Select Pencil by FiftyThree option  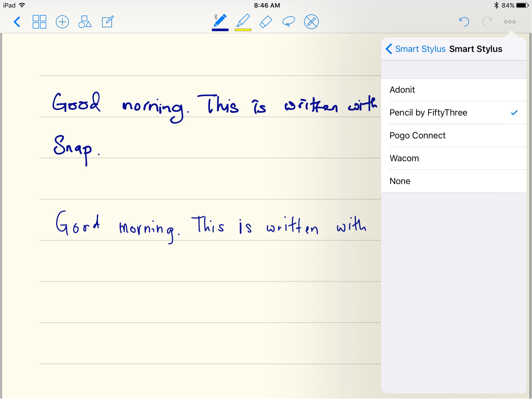pos(454,113)
